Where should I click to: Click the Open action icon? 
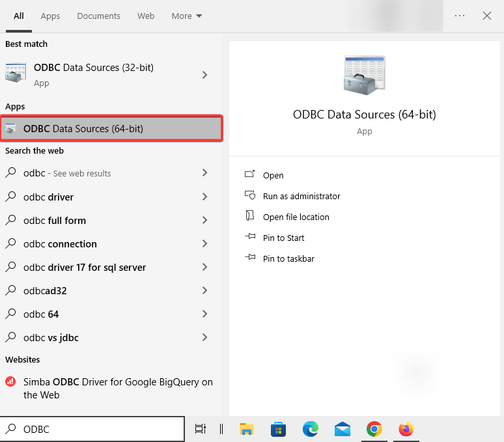click(x=250, y=174)
